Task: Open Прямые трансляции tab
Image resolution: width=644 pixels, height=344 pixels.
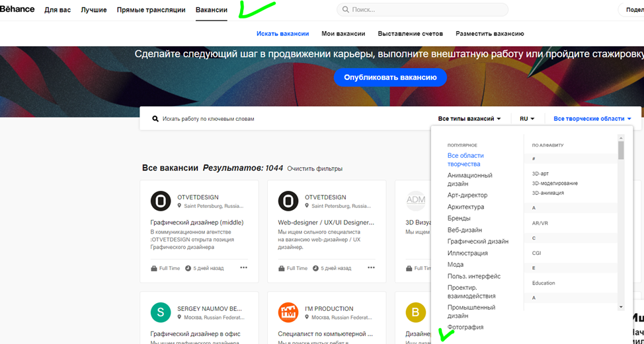Action: (x=151, y=10)
